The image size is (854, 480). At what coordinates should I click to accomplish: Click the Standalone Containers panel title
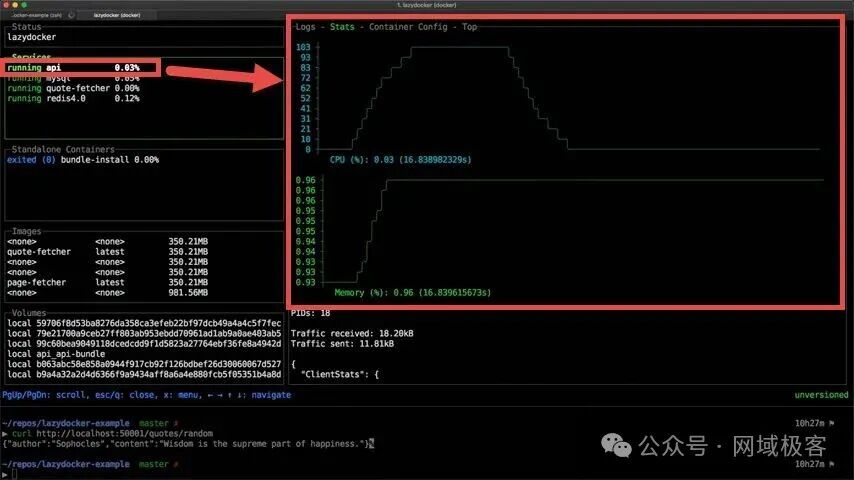63,149
